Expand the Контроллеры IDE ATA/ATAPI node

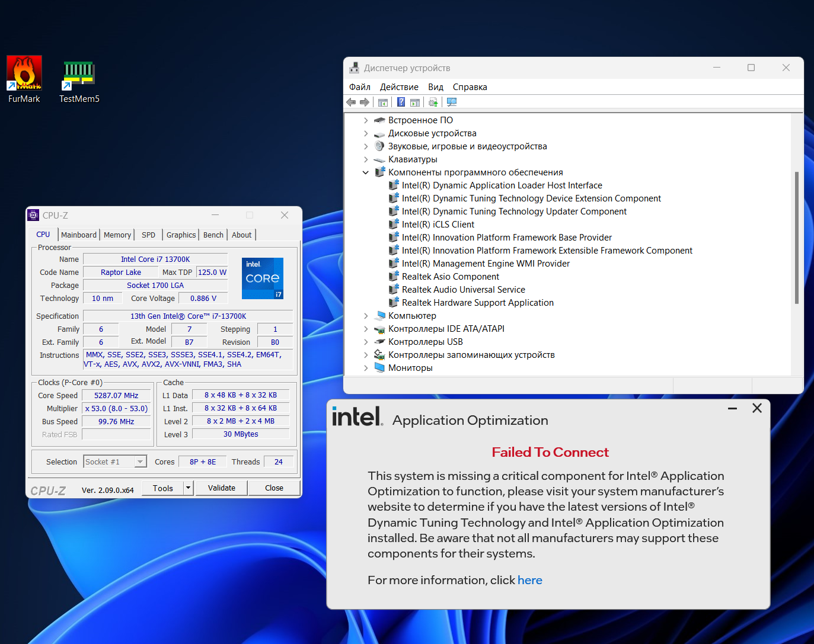[366, 329]
